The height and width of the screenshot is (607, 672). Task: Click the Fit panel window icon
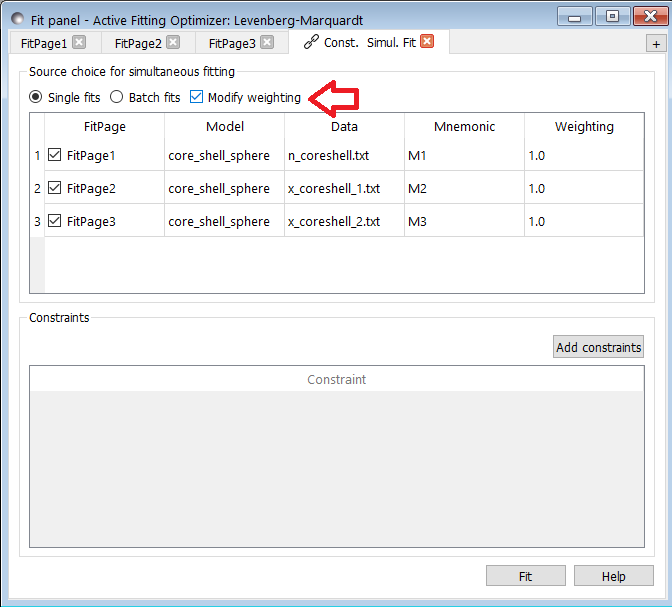coord(18,19)
